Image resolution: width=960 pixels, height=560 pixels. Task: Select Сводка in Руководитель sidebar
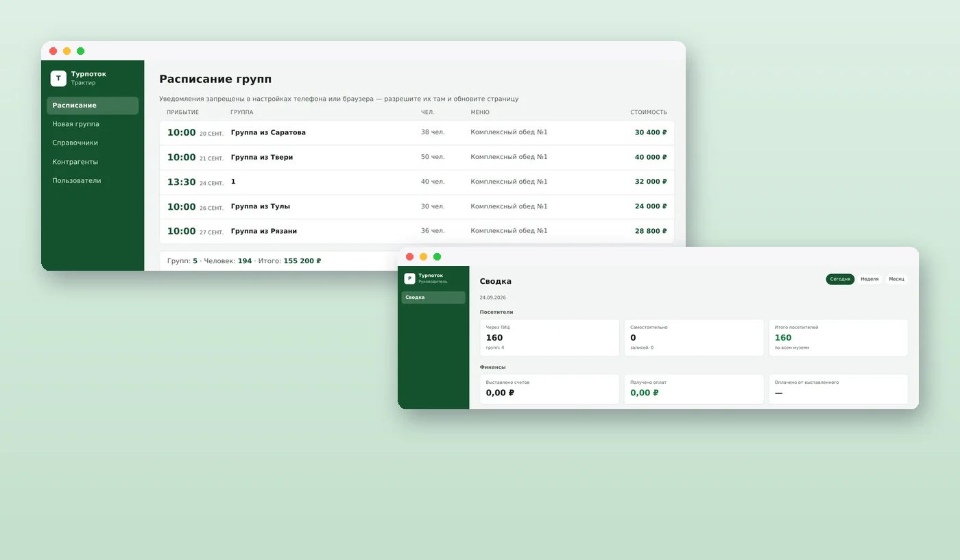[x=433, y=297]
